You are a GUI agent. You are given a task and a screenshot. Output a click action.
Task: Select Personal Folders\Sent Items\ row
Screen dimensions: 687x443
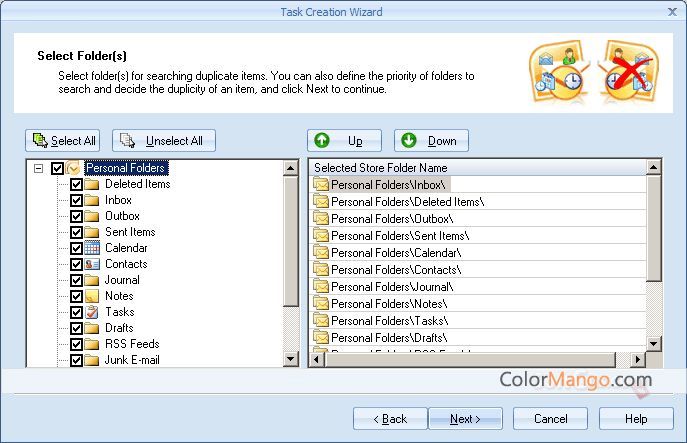pyautogui.click(x=399, y=236)
